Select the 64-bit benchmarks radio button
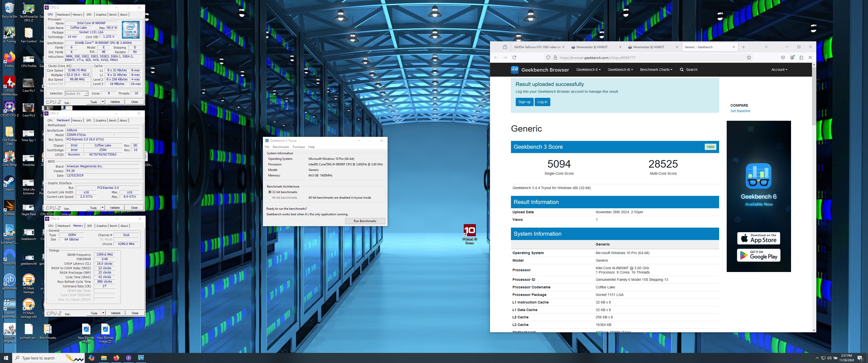The width and height of the screenshot is (868, 363). 269,198
